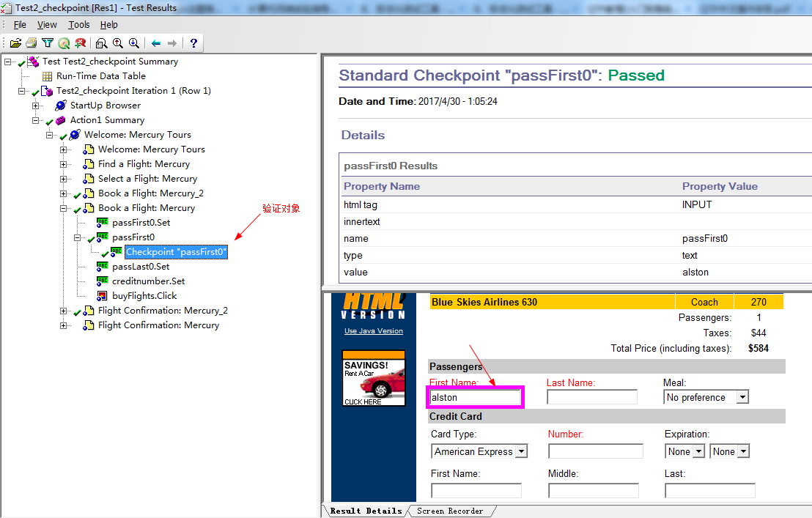The image size is (812, 518).
Task: Open the Card Type dropdown
Action: point(521,451)
